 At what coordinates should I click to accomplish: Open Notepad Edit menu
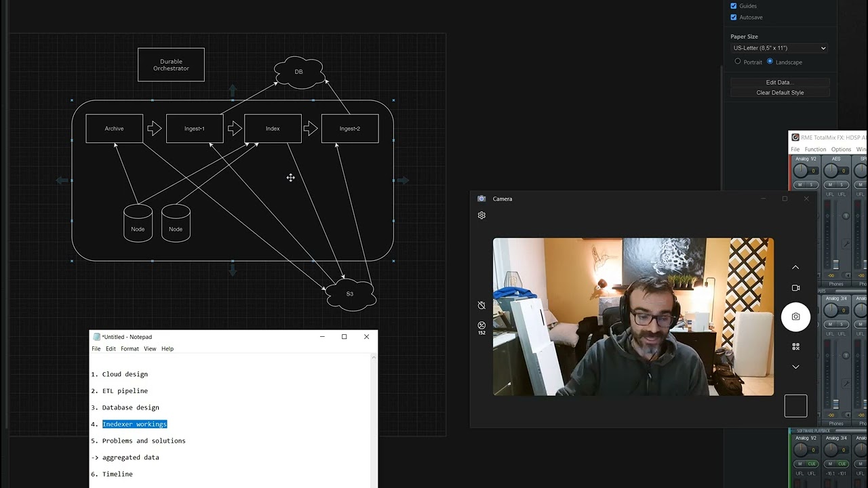[111, 349]
